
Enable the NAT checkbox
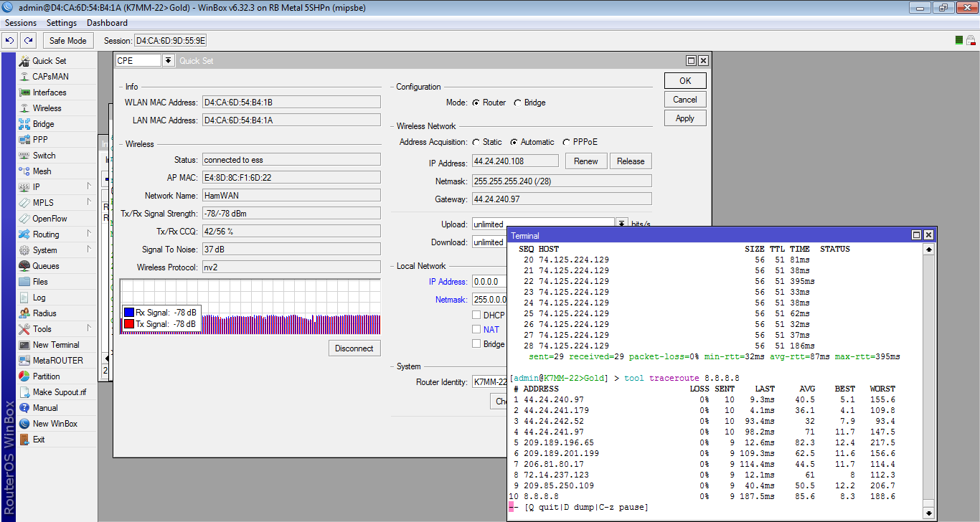[476, 330]
